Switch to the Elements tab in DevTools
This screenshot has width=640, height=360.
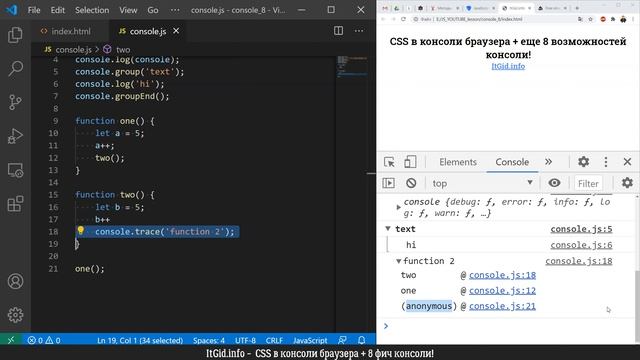(458, 162)
